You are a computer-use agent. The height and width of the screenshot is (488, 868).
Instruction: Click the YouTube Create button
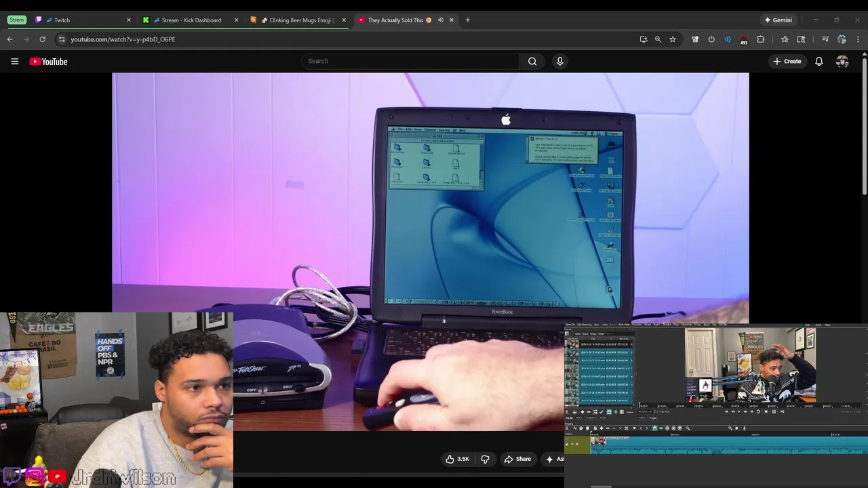pyautogui.click(x=787, y=61)
